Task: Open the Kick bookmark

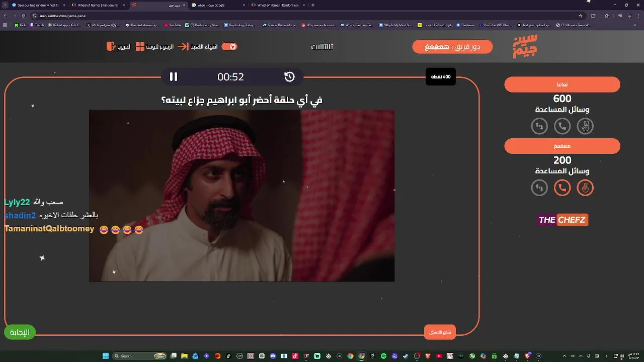Action: coord(20,25)
